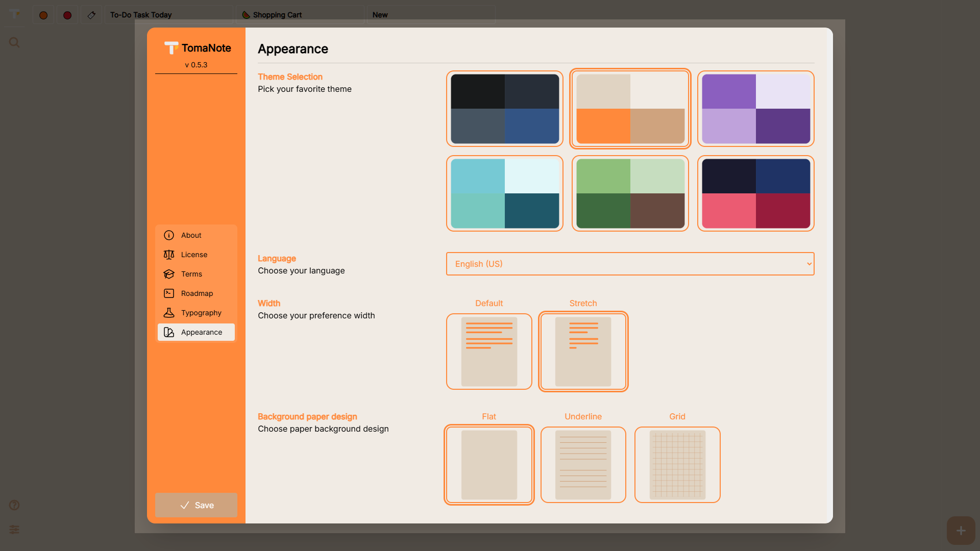Open the About section
This screenshot has height=551, width=980.
[197, 235]
